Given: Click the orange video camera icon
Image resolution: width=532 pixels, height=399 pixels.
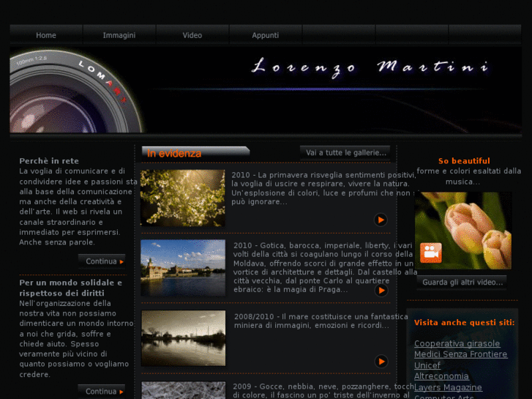Looking at the screenshot, I should pos(431,253).
